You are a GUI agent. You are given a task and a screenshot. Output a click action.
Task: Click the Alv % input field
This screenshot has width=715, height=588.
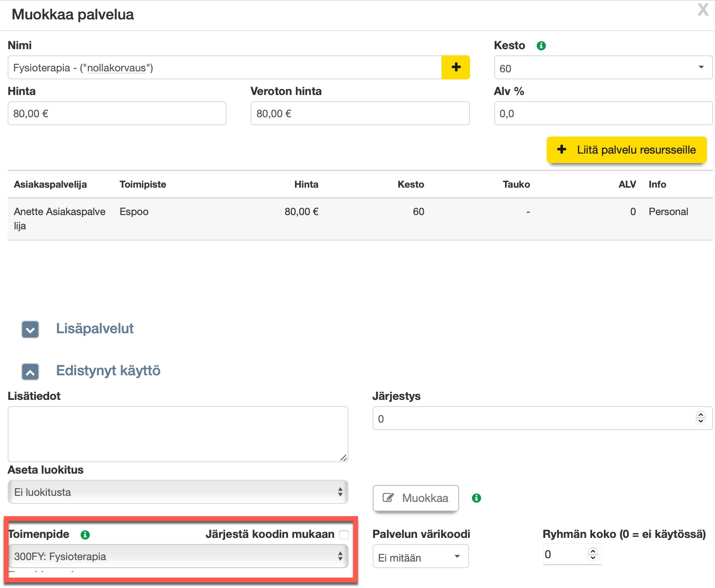602,113
